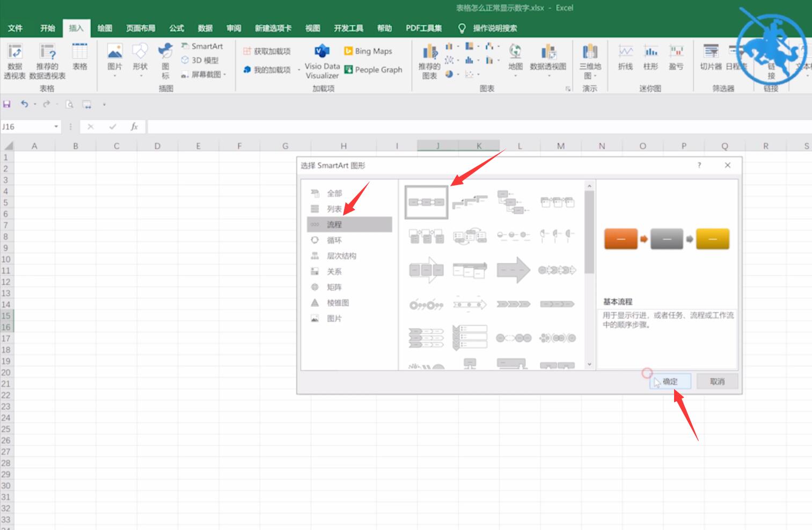Select the Pyramid (棱锥图) category
812x530 pixels.
[349, 303]
